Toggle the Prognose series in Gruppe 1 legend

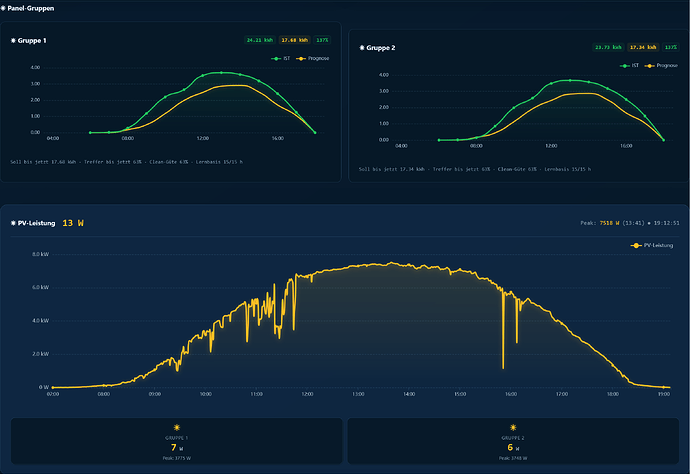(x=313, y=59)
